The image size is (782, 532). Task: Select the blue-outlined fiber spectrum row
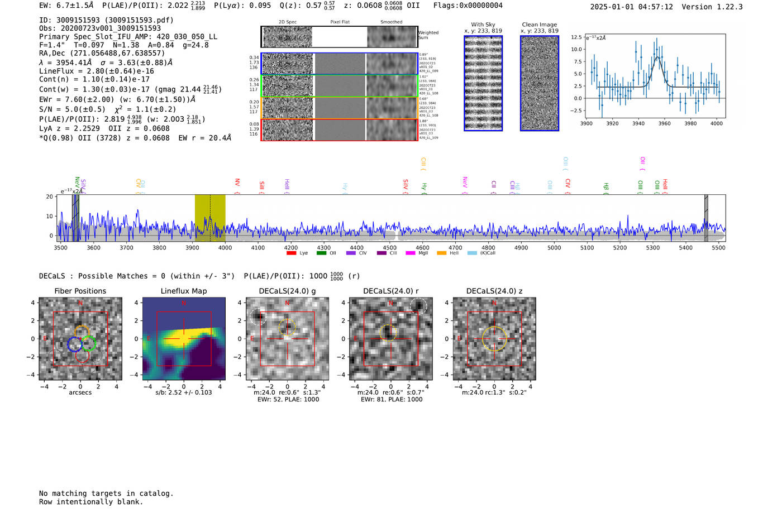(340, 64)
